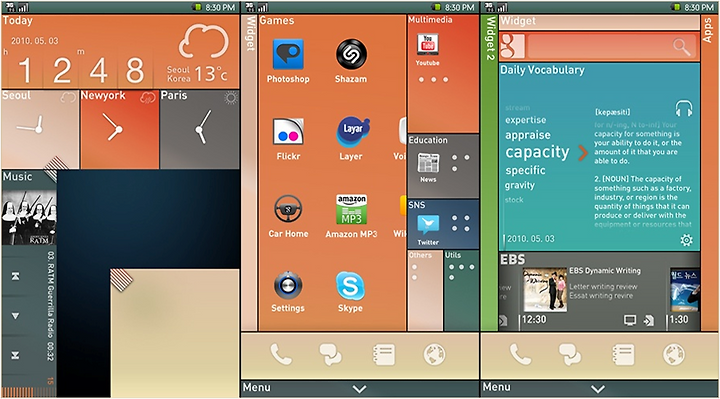Click the EBS Dynamic Writing title
This screenshot has width=720, height=399.
point(605,271)
